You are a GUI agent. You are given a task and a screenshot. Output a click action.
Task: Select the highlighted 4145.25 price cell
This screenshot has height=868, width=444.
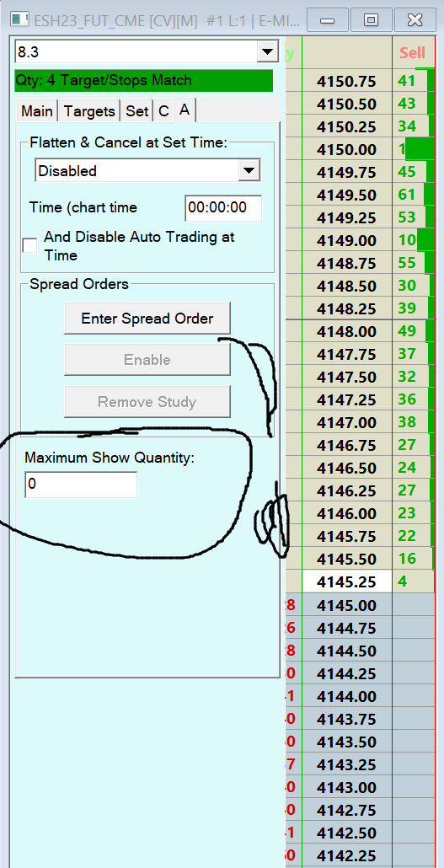point(346,581)
